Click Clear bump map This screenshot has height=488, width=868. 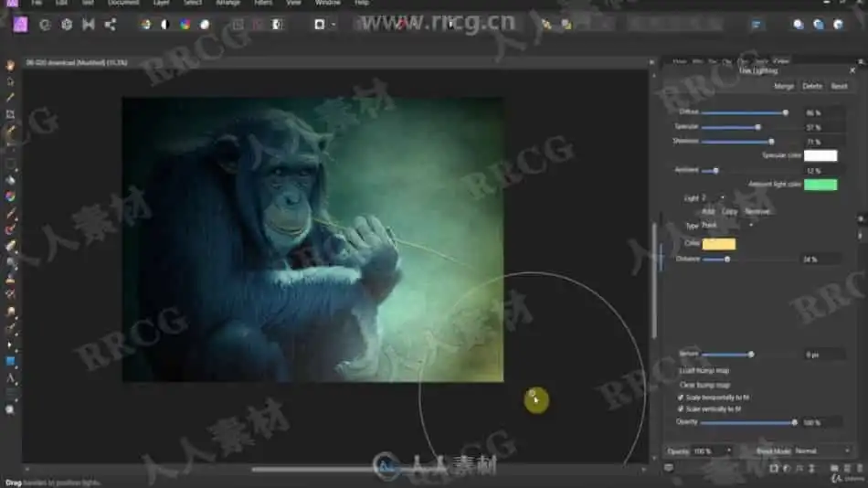[x=704, y=385]
